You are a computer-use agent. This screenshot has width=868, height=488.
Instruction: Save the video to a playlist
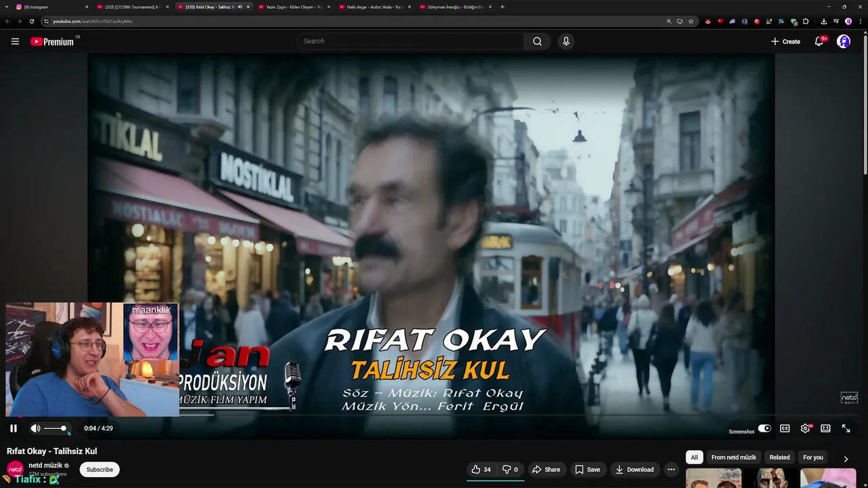pos(587,469)
